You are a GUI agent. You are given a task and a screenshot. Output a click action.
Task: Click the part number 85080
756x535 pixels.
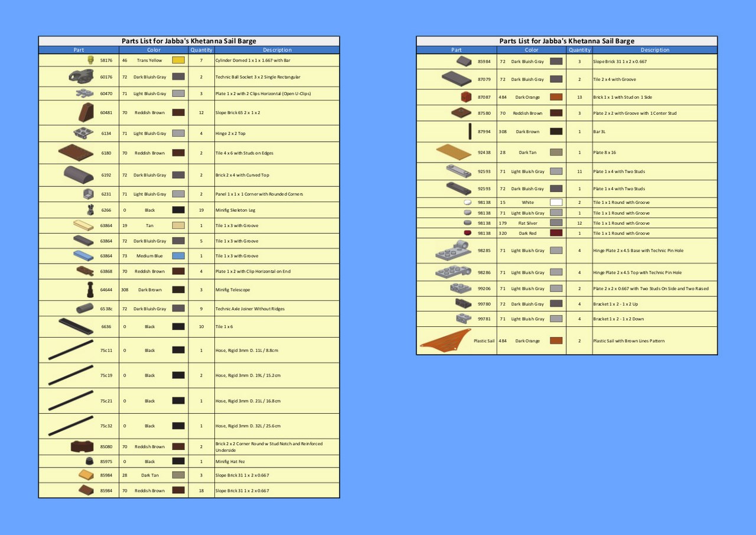(x=106, y=447)
